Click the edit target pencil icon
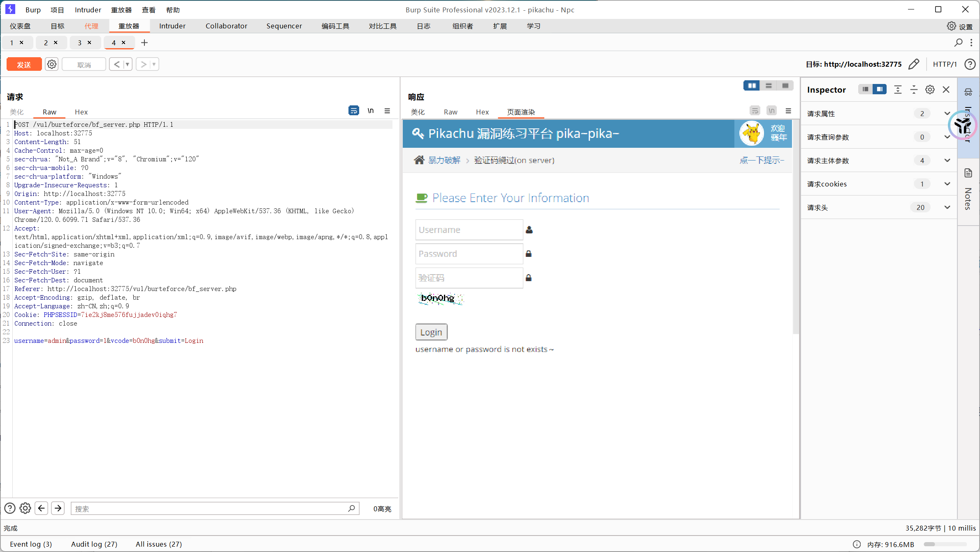 pyautogui.click(x=914, y=64)
